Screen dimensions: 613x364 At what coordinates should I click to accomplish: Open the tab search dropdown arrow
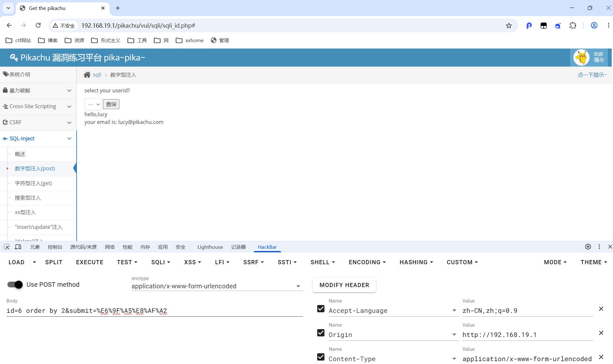click(x=8, y=8)
